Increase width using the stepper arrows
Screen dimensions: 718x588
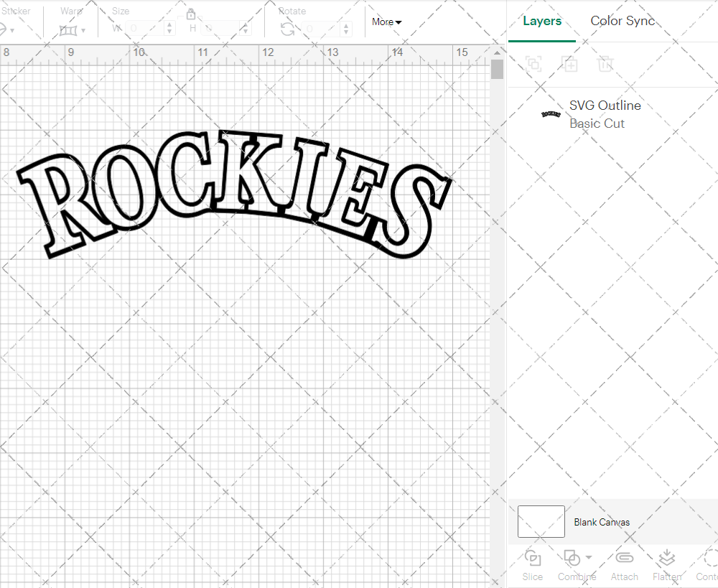tap(170, 24)
